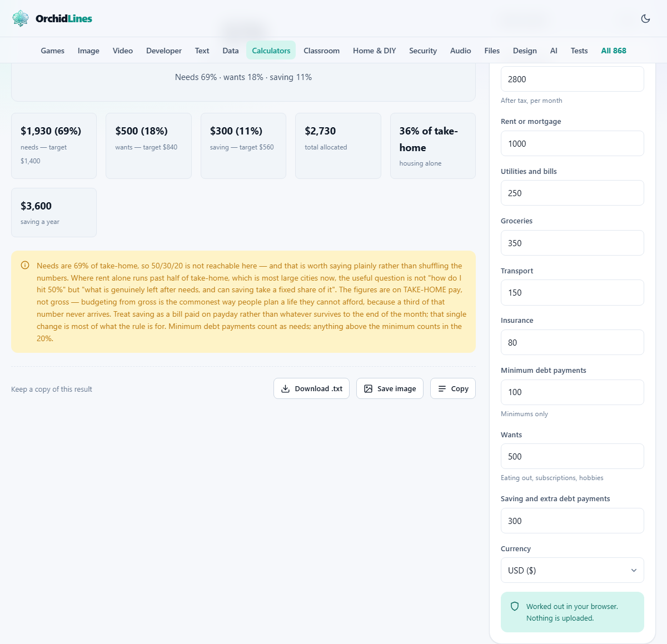Viewport: 667px width, 644px height.
Task: Select the Wants amount input
Action: click(x=573, y=456)
